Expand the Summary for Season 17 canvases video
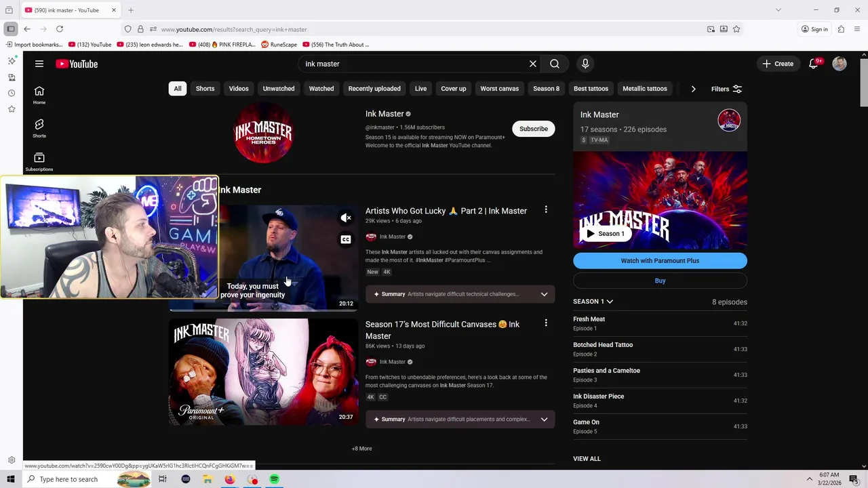 click(544, 419)
